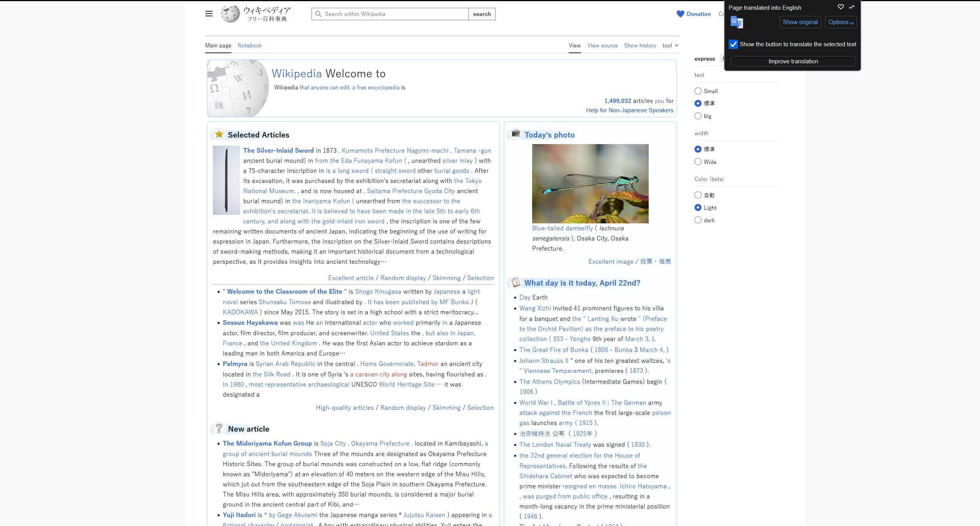Viewport: 980px width, 526px height.
Task: Click the Show original button
Action: [x=800, y=22]
